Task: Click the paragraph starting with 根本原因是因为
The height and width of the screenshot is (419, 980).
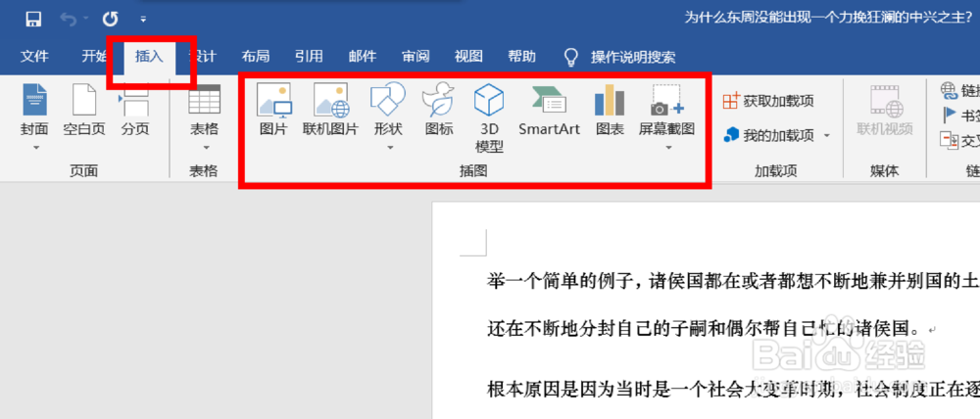Action: tap(733, 389)
